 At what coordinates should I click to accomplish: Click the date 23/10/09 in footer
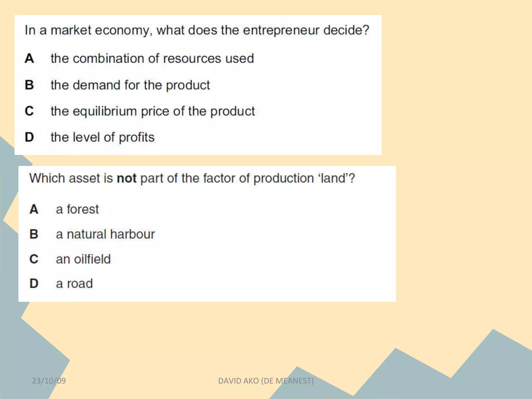pyautogui.click(x=49, y=381)
